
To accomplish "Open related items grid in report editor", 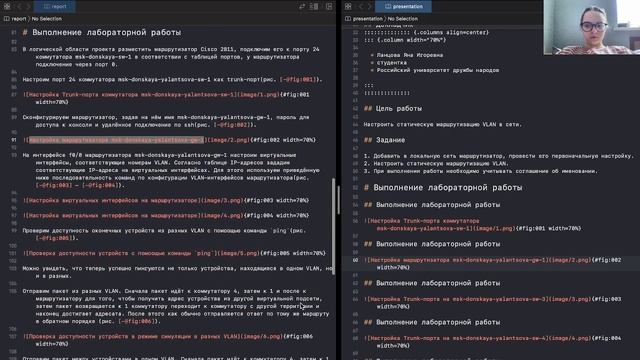I will [x=7, y=7].
